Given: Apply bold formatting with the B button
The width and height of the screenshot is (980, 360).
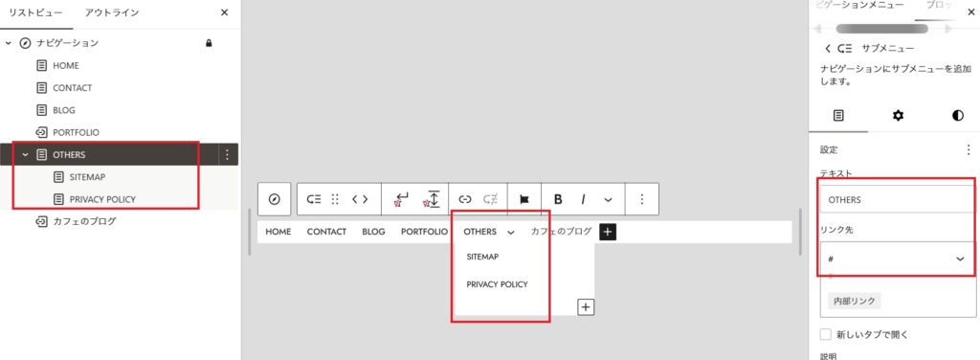Looking at the screenshot, I should [x=558, y=199].
